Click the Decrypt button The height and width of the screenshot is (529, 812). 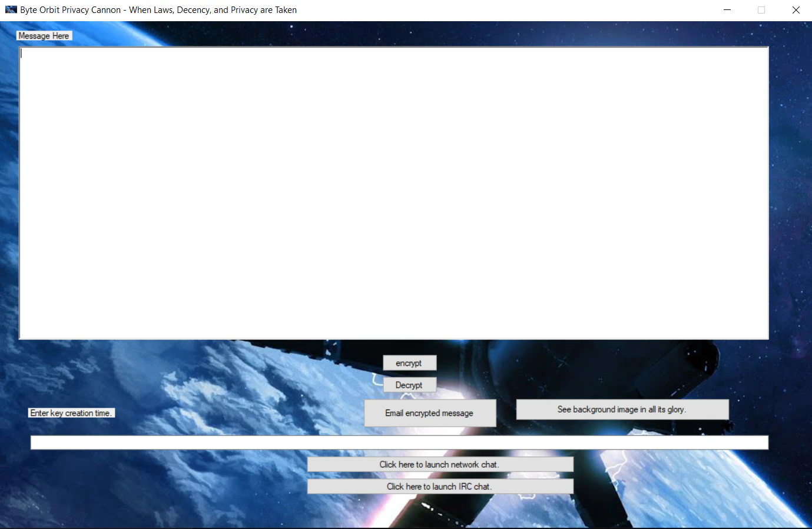[409, 385]
